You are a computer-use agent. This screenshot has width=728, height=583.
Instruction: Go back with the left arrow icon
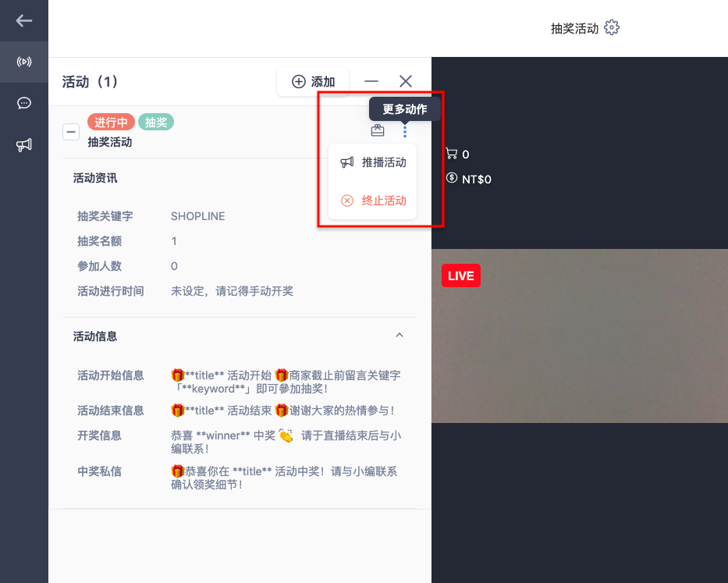(x=23, y=20)
